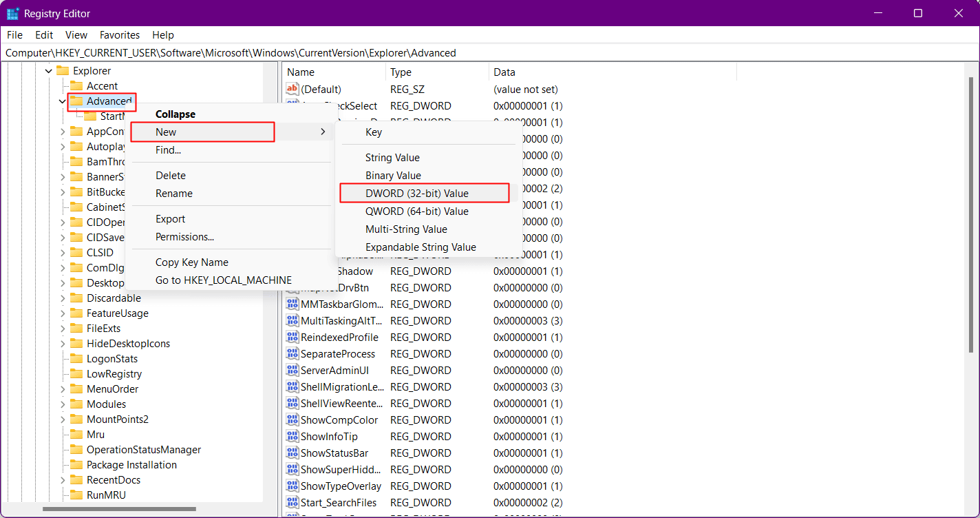980x518 pixels.
Task: Click the Type column header
Action: (437, 72)
